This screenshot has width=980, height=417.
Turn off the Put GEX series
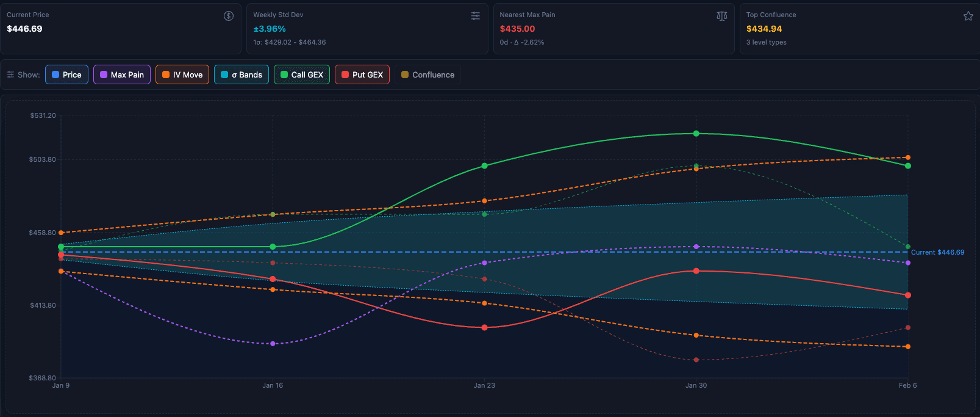[x=362, y=74]
